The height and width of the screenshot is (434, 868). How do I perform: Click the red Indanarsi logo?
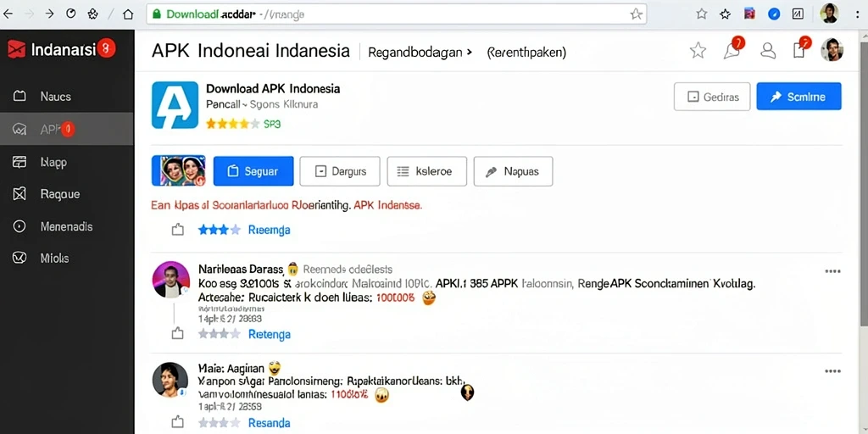[x=16, y=50]
